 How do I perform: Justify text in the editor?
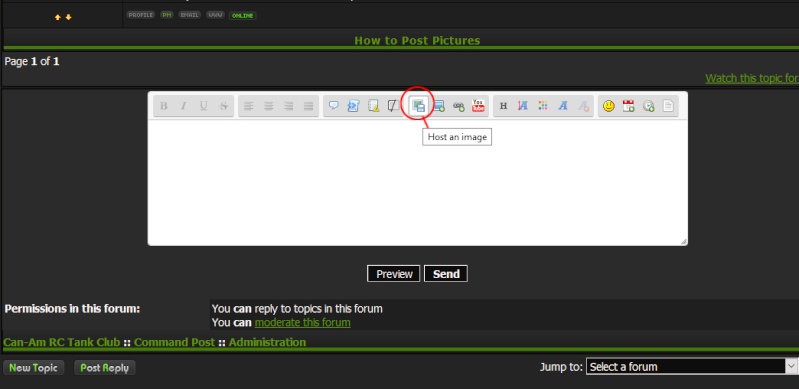308,106
